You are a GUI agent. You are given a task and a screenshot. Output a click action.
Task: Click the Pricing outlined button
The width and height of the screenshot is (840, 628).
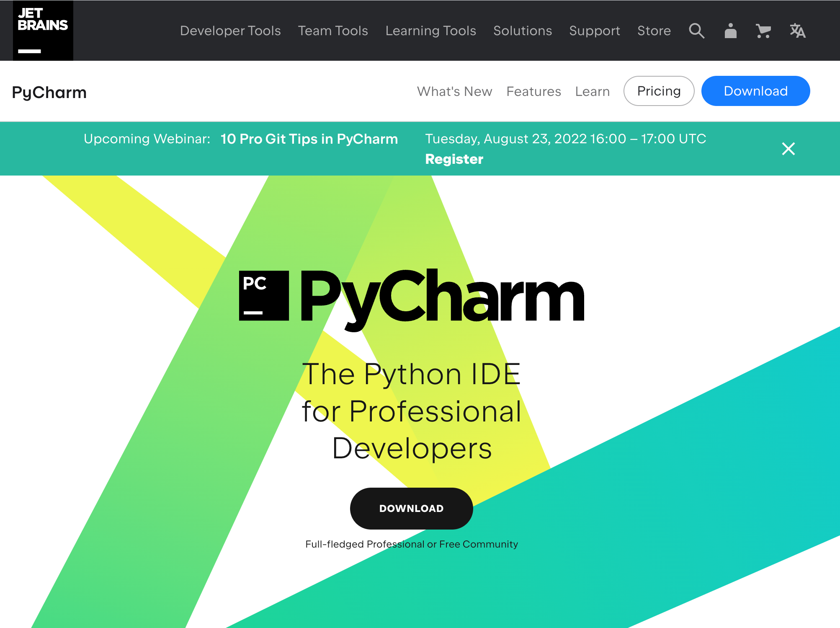659,91
